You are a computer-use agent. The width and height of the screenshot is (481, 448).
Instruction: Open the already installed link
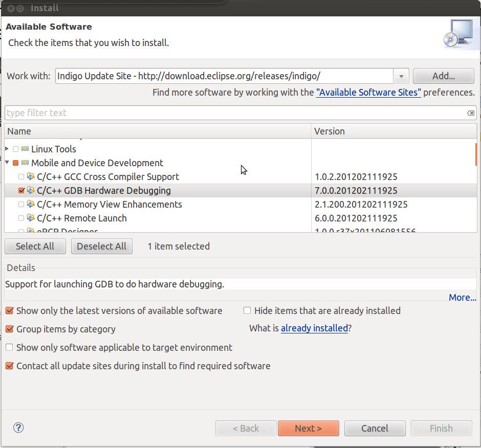pyautogui.click(x=314, y=328)
